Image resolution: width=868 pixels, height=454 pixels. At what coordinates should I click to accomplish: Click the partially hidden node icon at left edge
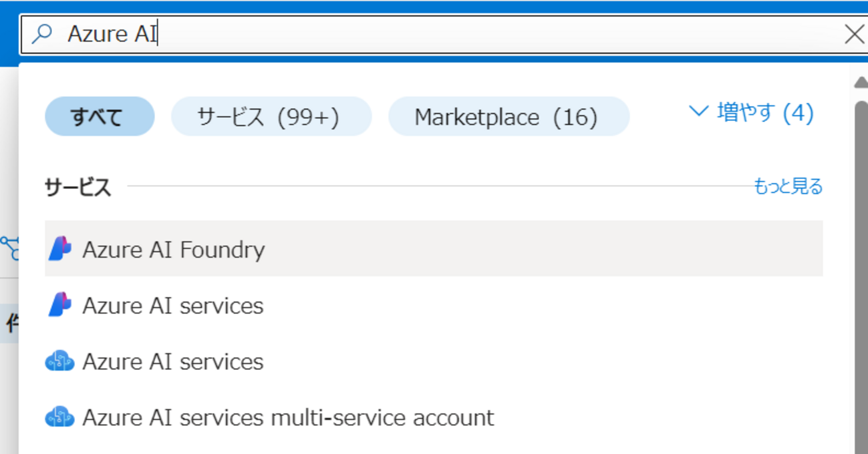pos(10,248)
